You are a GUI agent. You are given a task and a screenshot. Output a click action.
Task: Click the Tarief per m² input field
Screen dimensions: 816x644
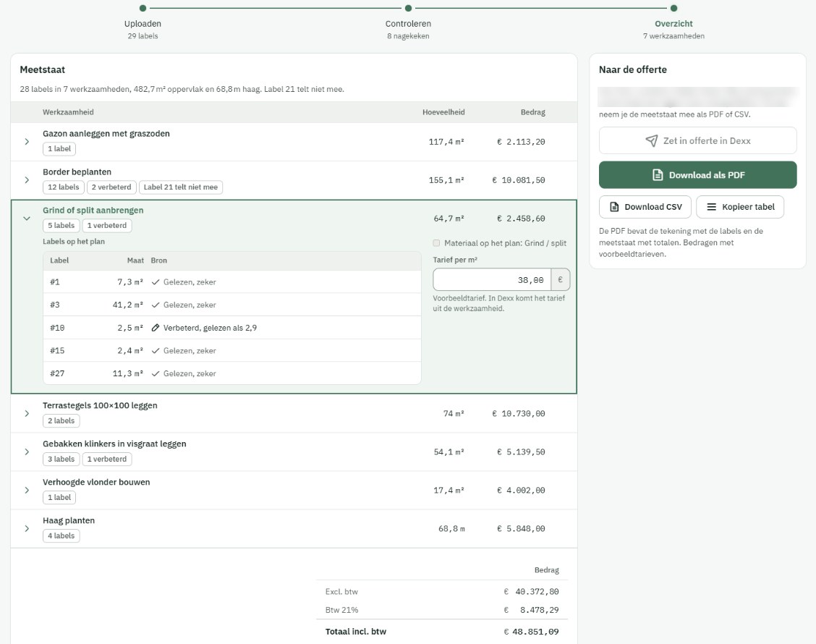point(492,279)
